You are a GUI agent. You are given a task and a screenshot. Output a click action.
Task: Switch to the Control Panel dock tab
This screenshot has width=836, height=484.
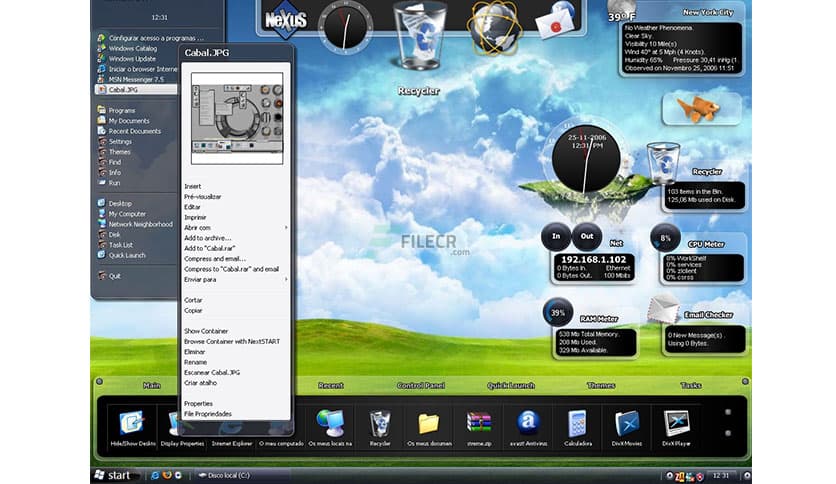421,385
